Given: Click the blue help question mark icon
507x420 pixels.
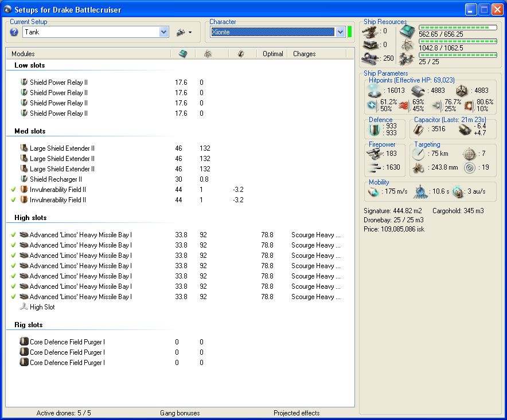Looking at the screenshot, I should pyautogui.click(x=14, y=32).
